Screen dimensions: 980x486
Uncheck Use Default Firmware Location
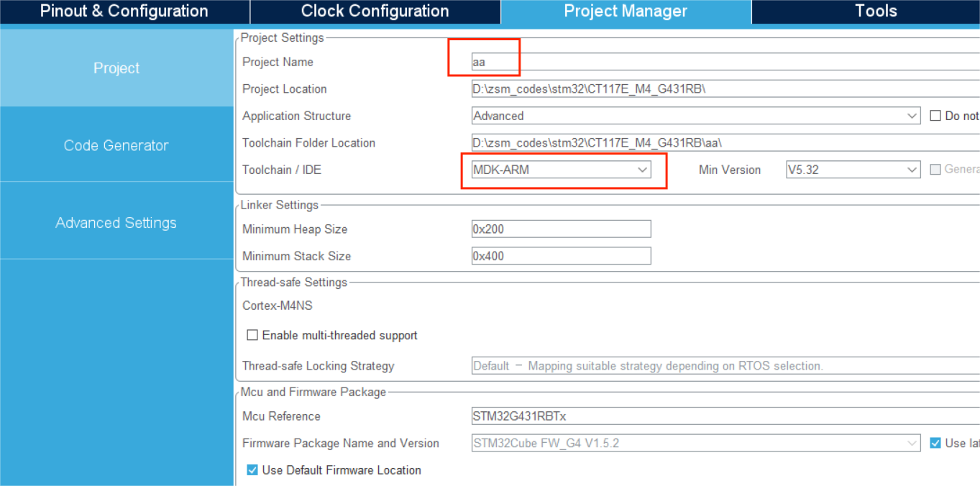[x=252, y=470]
